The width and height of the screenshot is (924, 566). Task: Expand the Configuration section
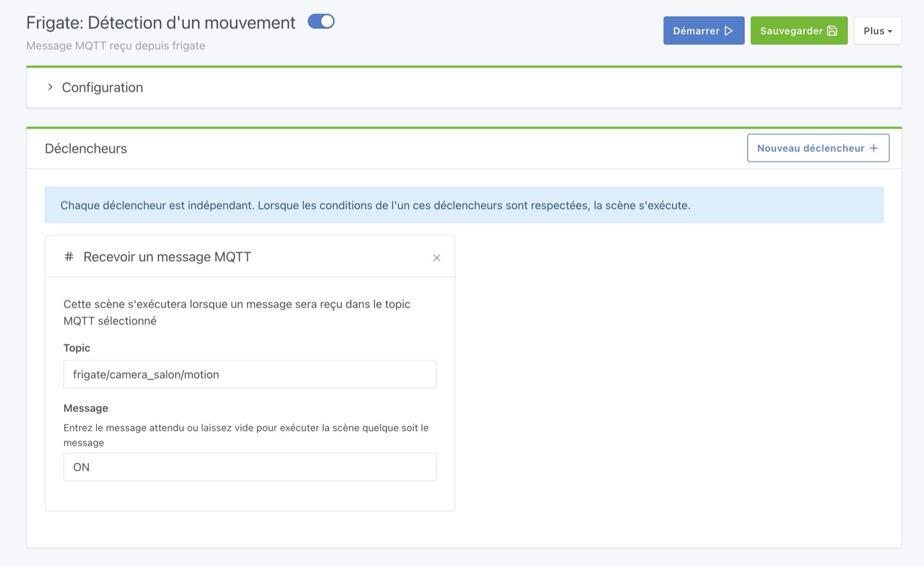coord(102,87)
